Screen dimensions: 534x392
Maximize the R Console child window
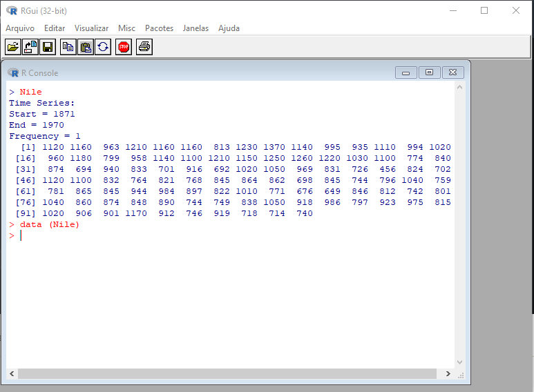pyautogui.click(x=430, y=72)
